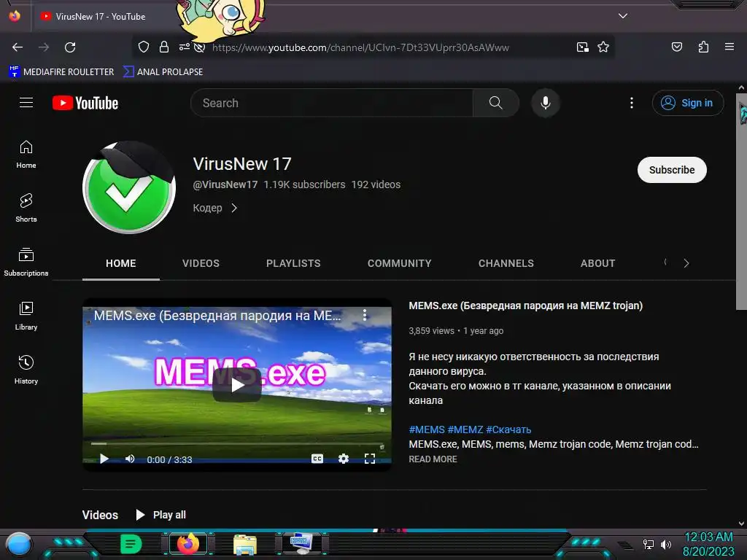Click the video progress bar
This screenshot has width=747, height=560.
pyautogui.click(x=237, y=444)
